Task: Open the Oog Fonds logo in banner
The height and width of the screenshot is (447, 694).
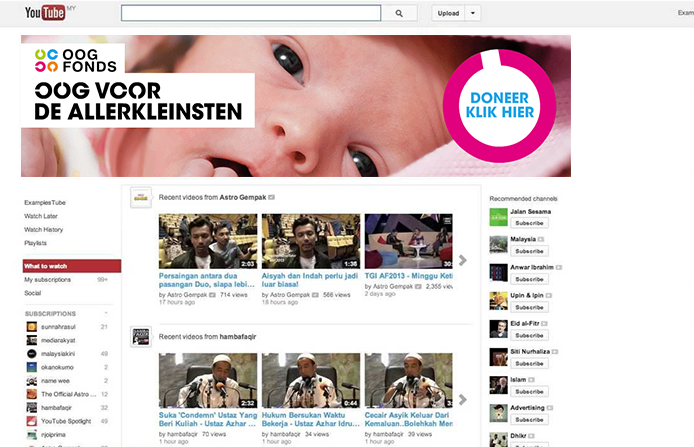Action: pyautogui.click(x=75, y=60)
